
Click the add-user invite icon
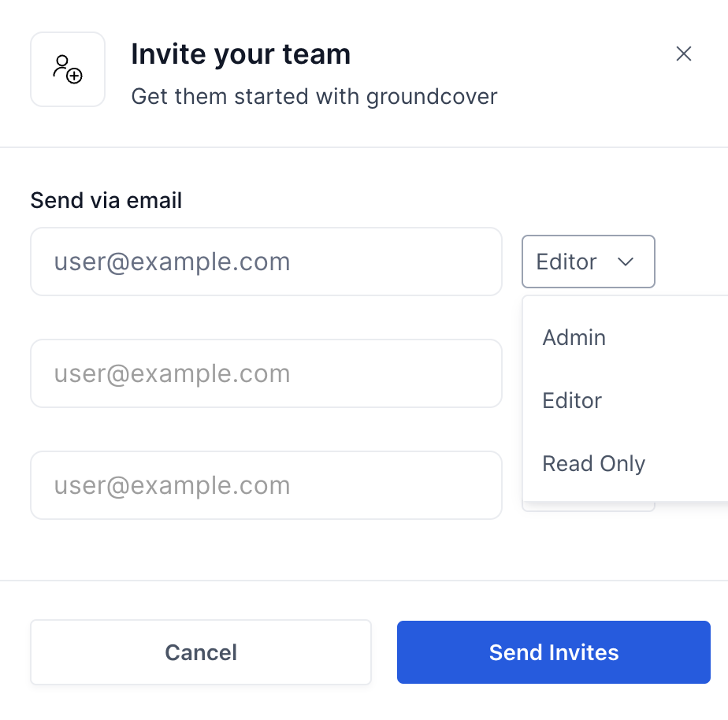pos(68,69)
